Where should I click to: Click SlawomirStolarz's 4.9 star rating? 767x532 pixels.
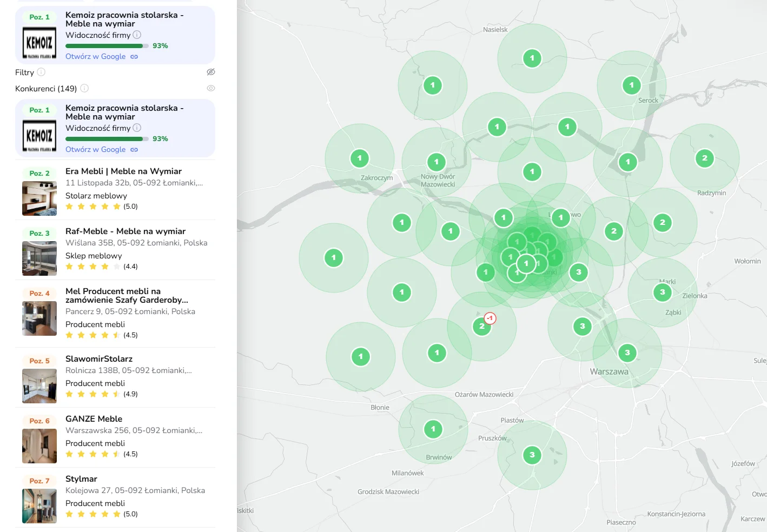point(102,394)
